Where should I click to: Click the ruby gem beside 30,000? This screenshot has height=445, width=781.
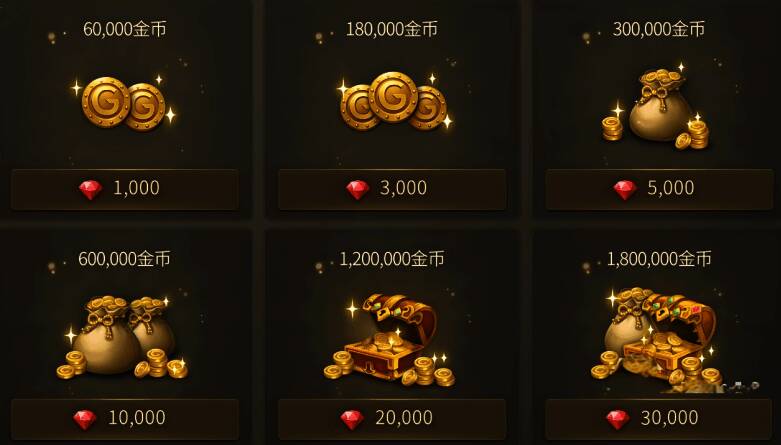point(618,420)
